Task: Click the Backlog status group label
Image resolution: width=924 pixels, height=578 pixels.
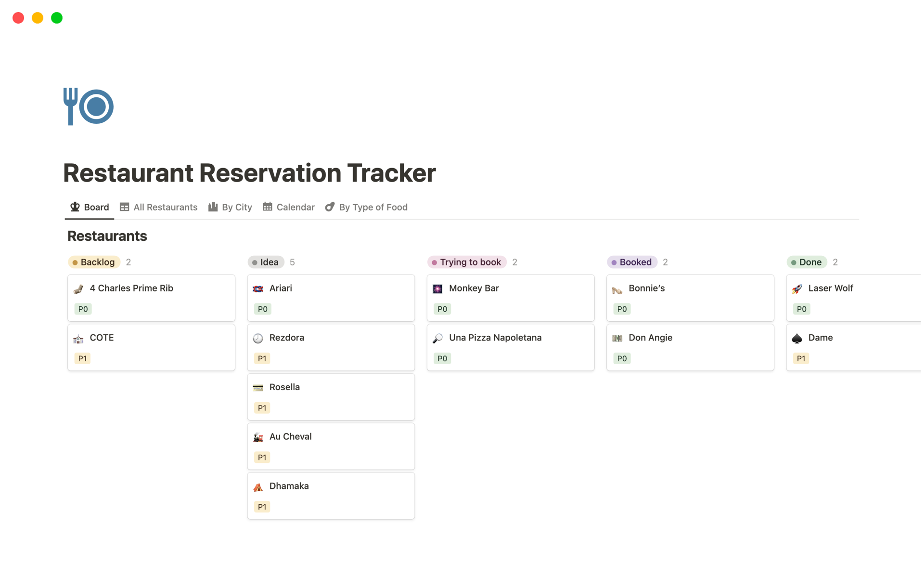Action: (94, 262)
